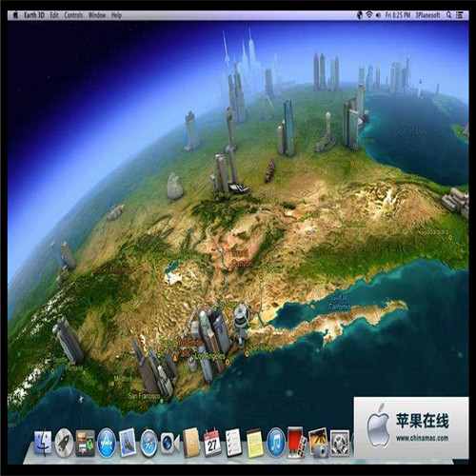Open the Window menu
The height and width of the screenshot is (476, 476).
pyautogui.click(x=97, y=15)
